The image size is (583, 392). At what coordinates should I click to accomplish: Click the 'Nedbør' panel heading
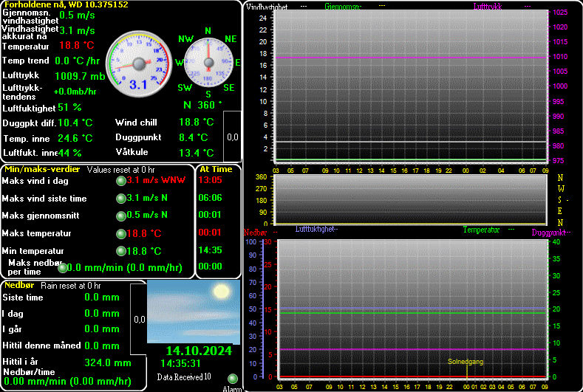pyautogui.click(x=19, y=286)
